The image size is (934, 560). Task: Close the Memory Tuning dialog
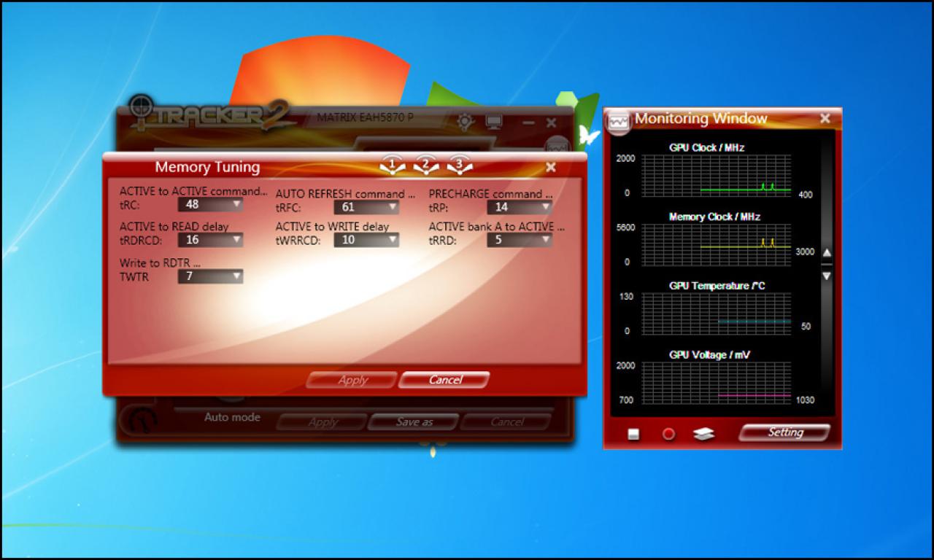click(551, 167)
